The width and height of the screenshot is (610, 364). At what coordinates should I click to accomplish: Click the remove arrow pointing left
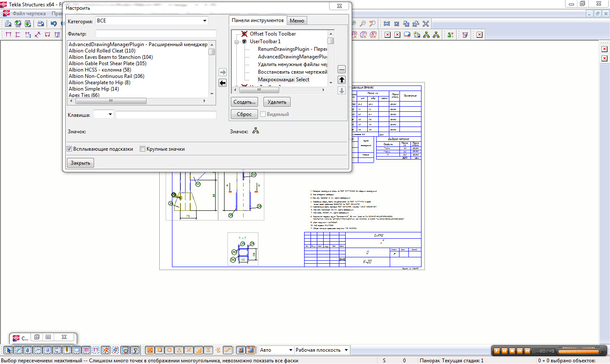tap(223, 83)
